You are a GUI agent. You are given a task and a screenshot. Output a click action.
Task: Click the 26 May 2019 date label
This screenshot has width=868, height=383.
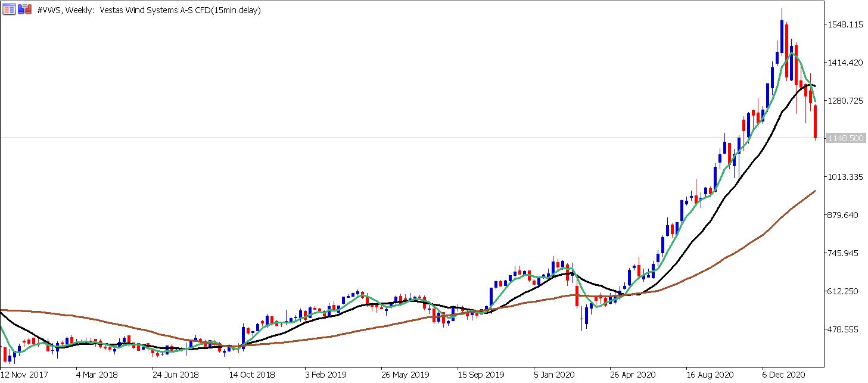point(405,375)
